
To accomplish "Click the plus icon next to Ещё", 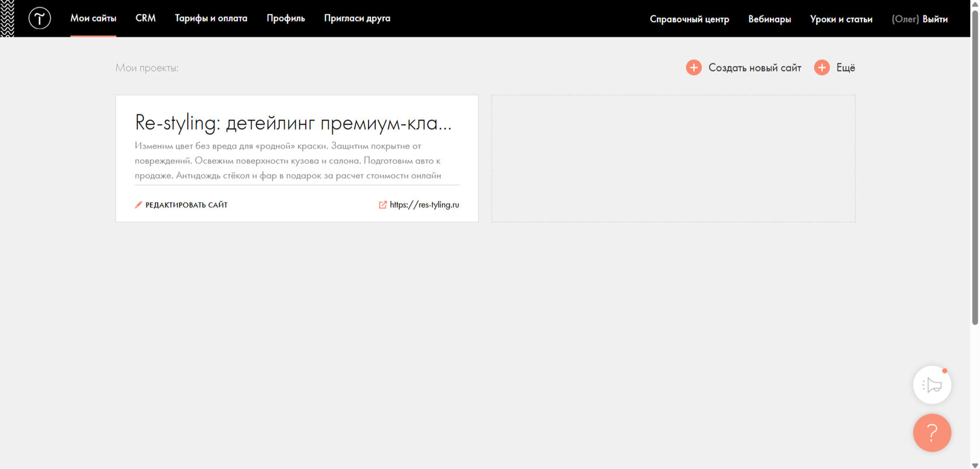I will 822,68.
